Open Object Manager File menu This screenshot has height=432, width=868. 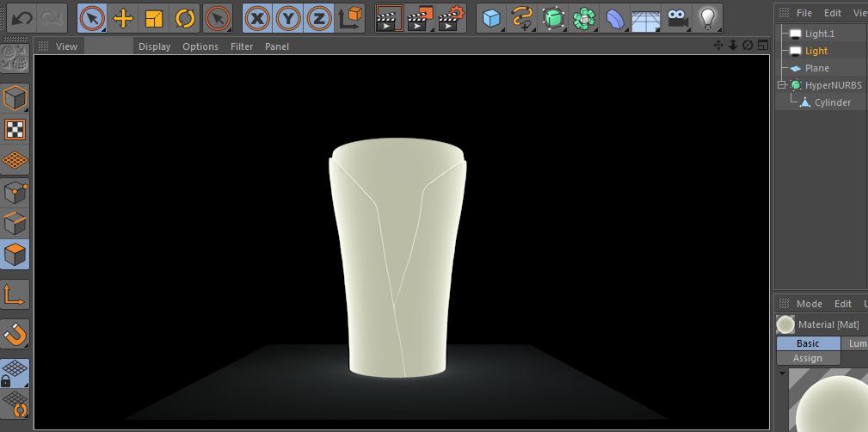[x=803, y=13]
